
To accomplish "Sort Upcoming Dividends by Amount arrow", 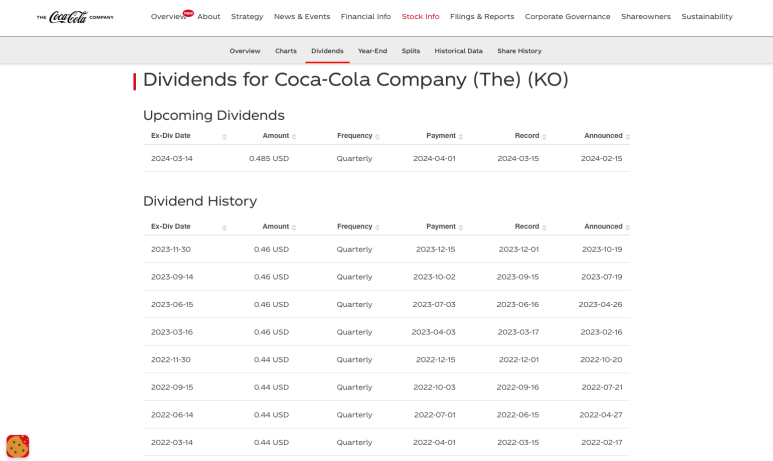I will tap(294, 137).
